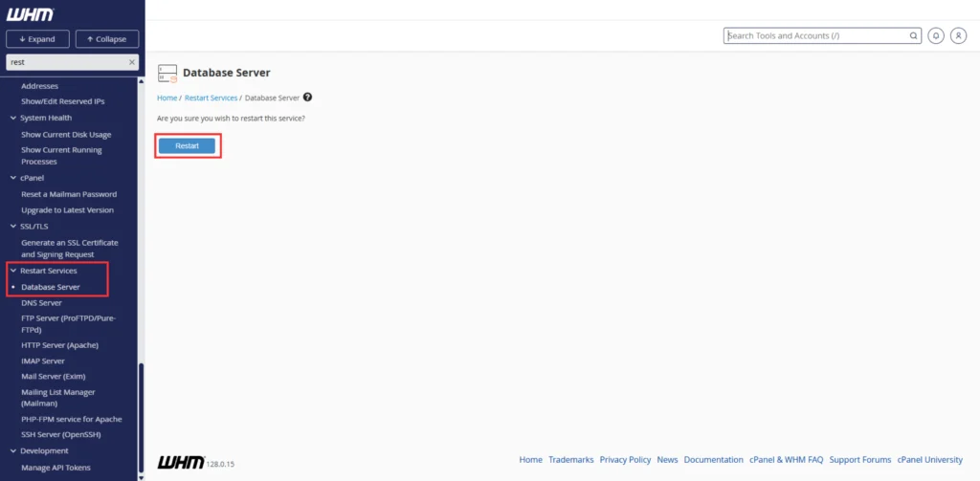Click the Expand button
This screenshot has height=481, width=980.
point(37,39)
